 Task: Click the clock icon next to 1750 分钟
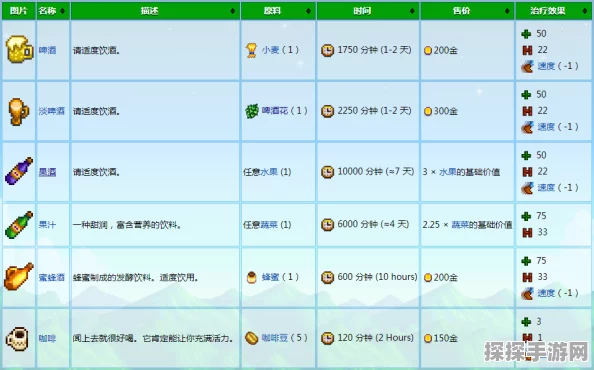coord(328,50)
